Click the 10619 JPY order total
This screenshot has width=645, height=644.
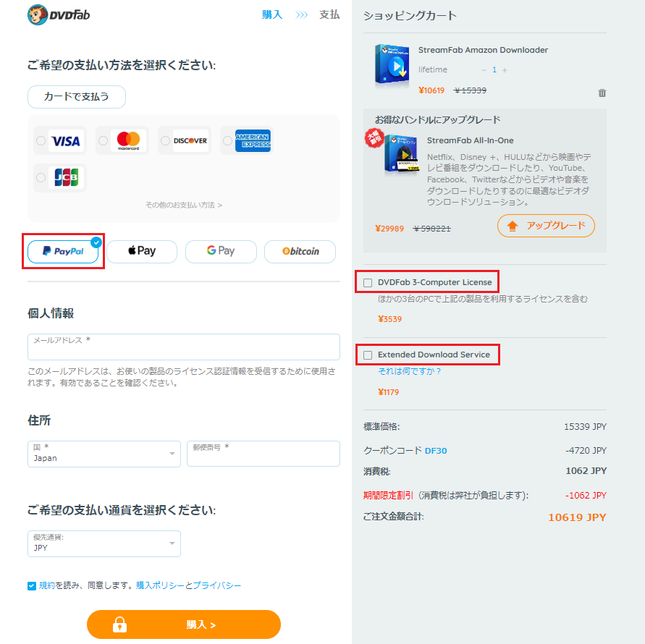(577, 517)
